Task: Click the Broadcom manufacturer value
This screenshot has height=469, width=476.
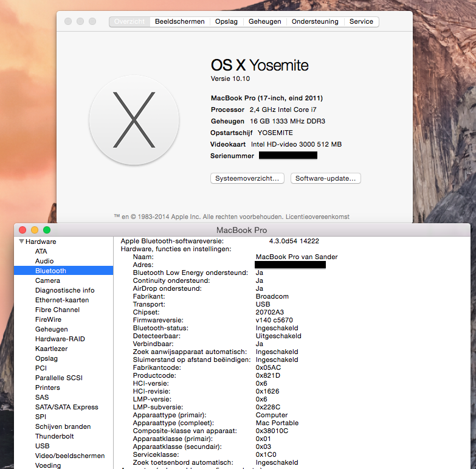Action: 272,296
